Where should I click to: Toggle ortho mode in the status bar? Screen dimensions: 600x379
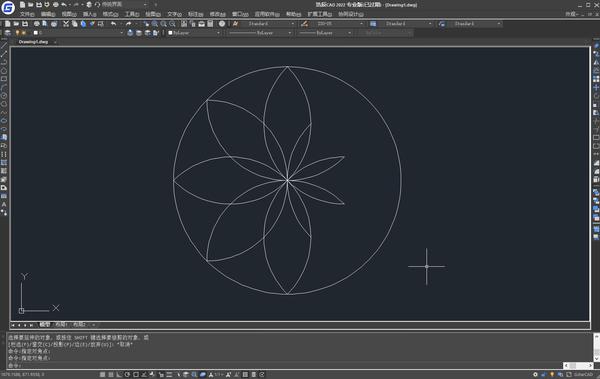click(119, 374)
